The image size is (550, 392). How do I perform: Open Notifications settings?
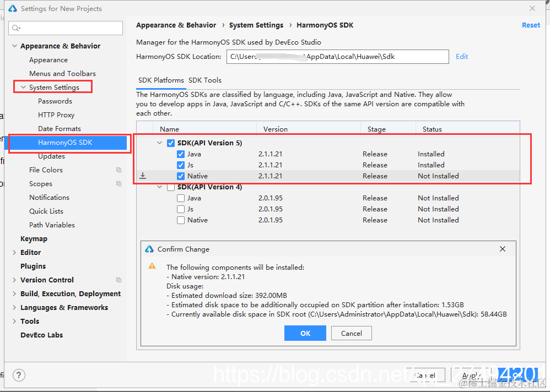click(x=49, y=197)
